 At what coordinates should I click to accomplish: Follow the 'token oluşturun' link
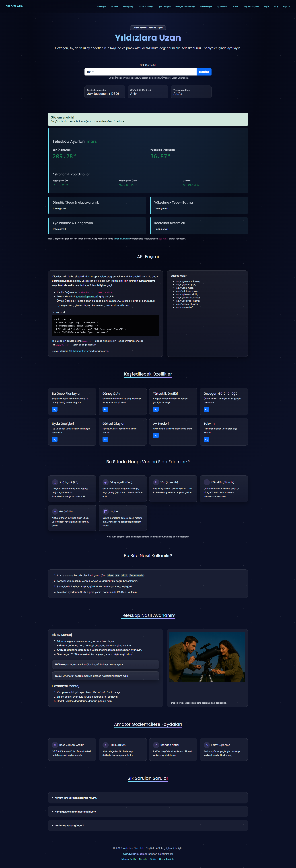(122, 239)
